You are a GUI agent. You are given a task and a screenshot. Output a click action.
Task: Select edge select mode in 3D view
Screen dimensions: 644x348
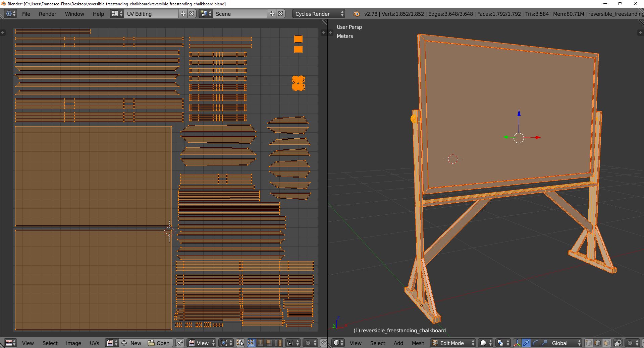tap(598, 343)
